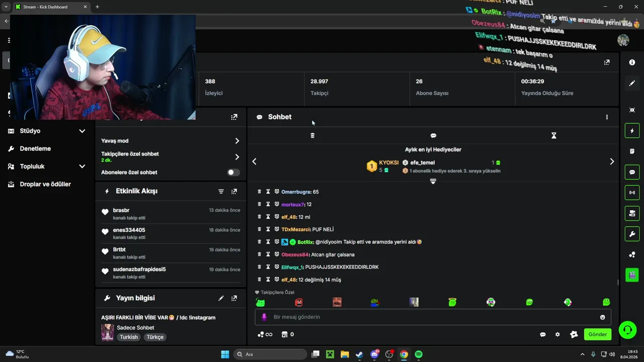Toggle the camera panel icon in right sidebar

[x=632, y=213]
